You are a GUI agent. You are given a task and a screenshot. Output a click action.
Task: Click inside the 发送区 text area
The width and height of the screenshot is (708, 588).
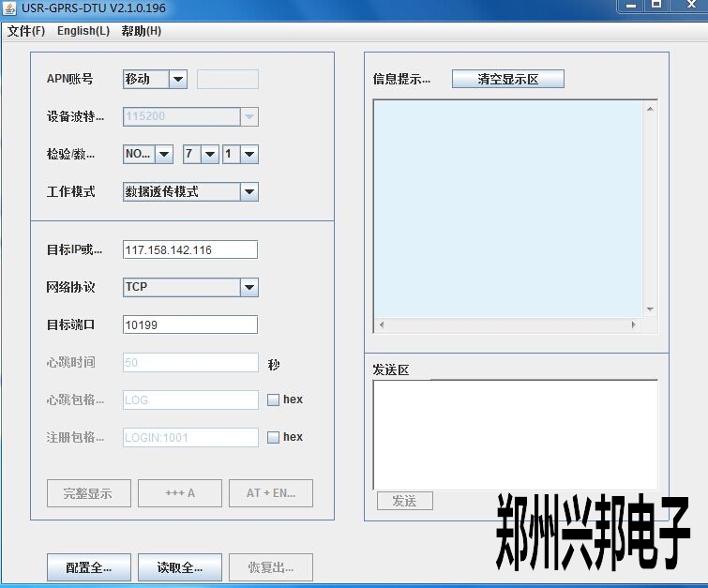tap(514, 433)
